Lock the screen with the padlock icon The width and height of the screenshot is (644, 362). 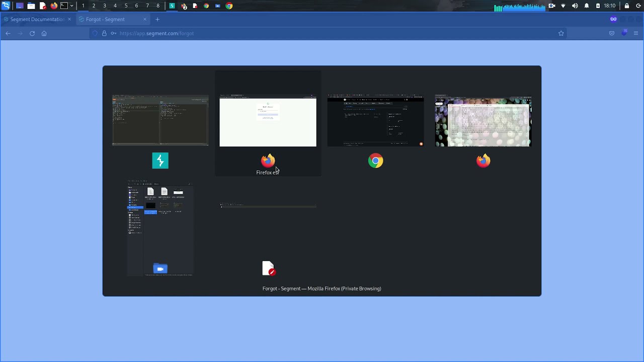(x=627, y=6)
